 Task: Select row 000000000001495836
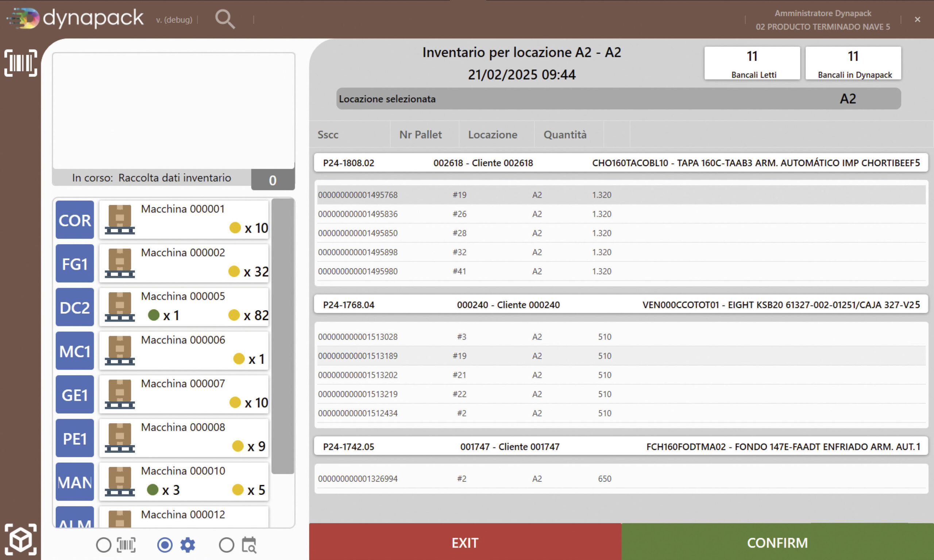click(621, 214)
